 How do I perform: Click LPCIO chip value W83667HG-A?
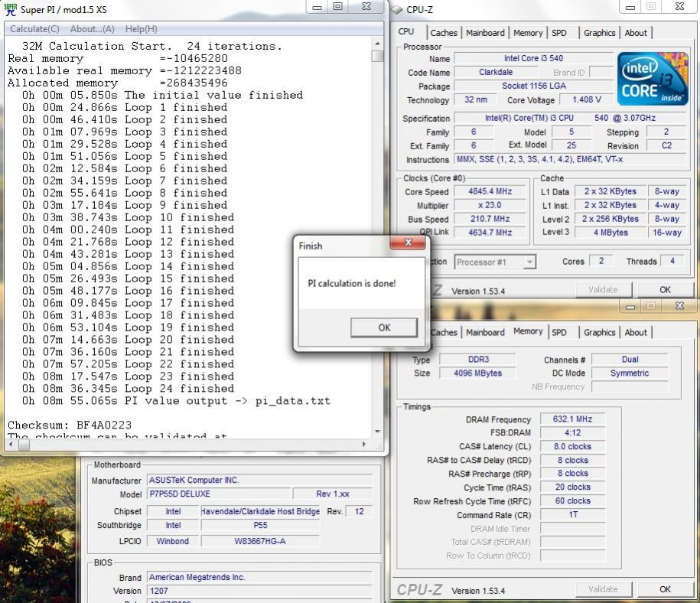coord(260,541)
